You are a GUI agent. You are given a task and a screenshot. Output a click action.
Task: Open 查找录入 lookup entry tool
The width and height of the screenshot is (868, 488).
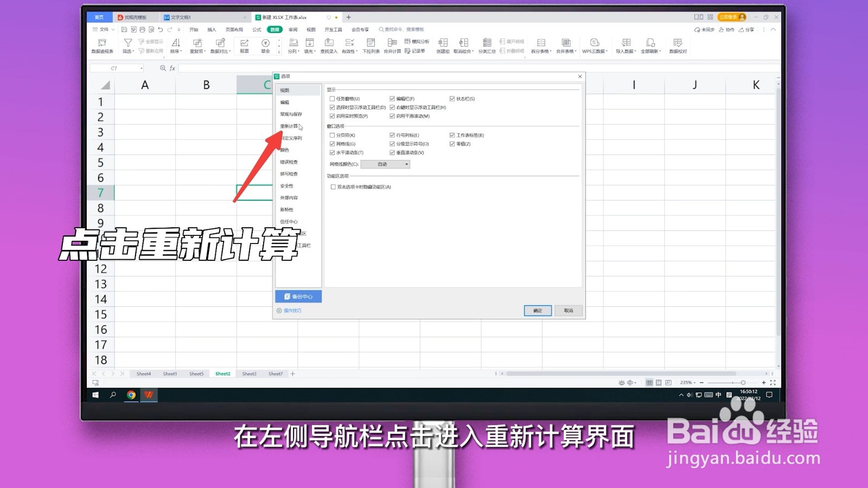(x=329, y=46)
